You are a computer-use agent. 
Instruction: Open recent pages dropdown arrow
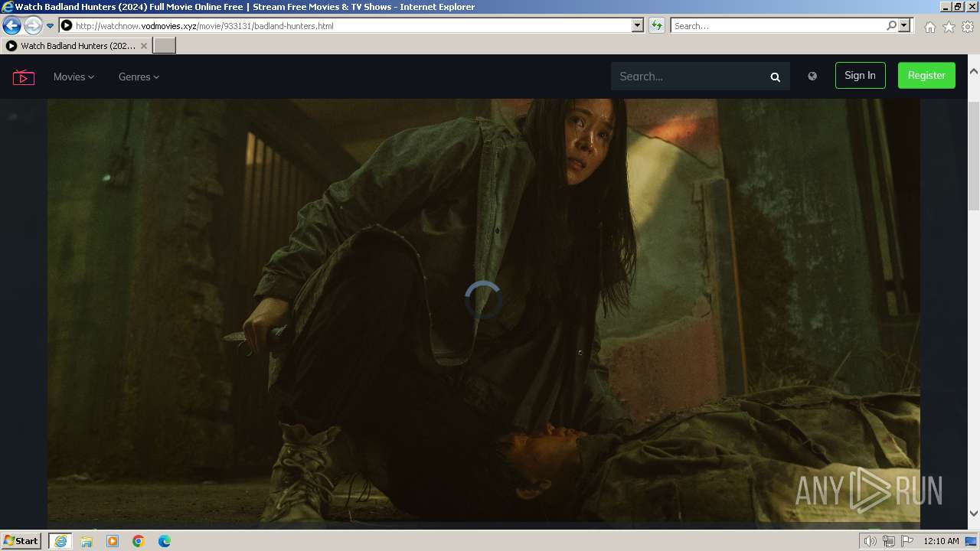(51, 25)
